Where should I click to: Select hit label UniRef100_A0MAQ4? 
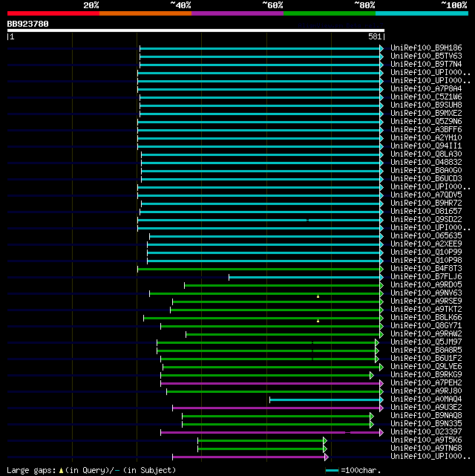pyautogui.click(x=426, y=400)
